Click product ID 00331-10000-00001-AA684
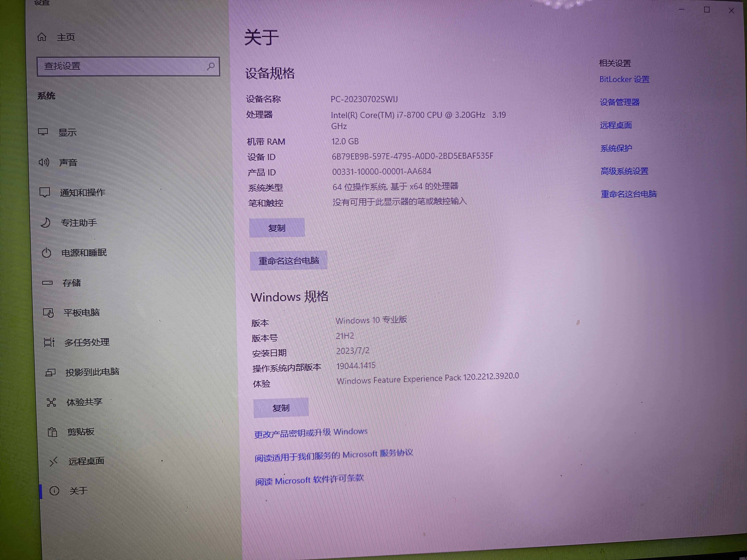Viewport: 747px width, 560px height. point(382,171)
